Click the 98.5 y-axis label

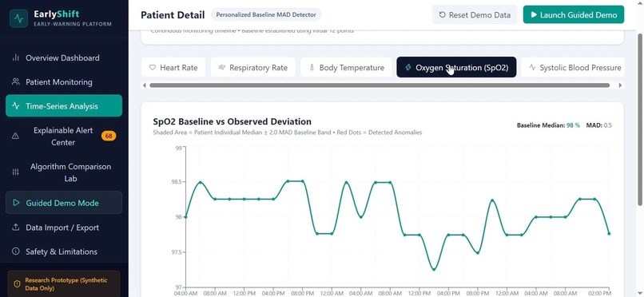[176, 182]
